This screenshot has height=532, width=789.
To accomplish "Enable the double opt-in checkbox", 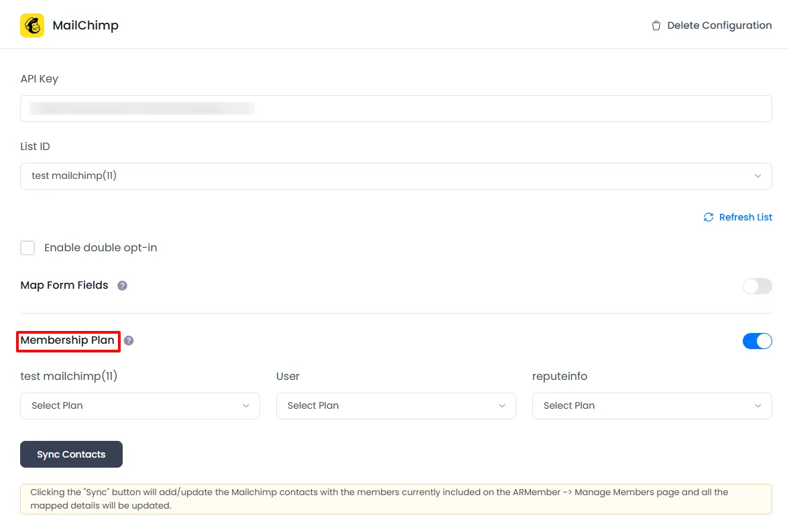I will [27, 248].
